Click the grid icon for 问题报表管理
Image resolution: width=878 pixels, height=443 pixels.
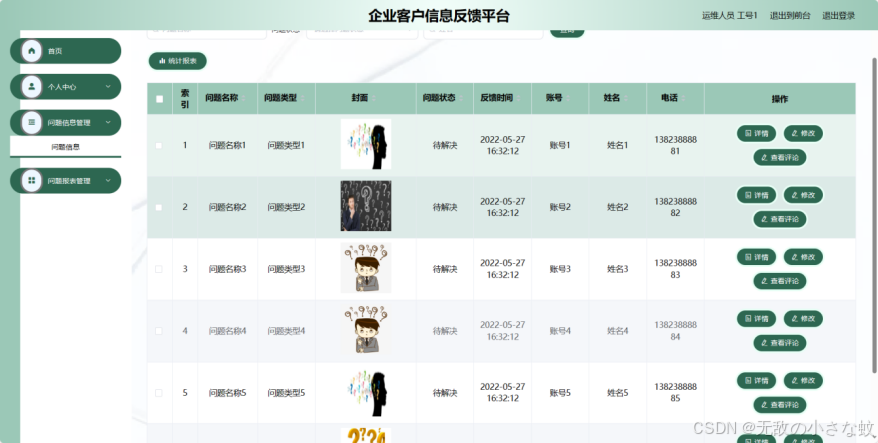tap(32, 180)
